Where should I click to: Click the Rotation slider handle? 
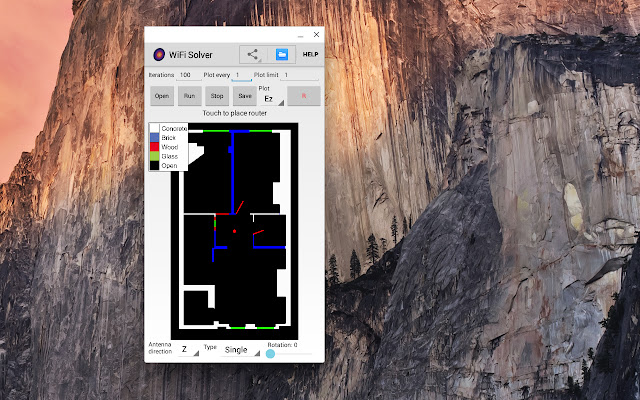pos(270,354)
